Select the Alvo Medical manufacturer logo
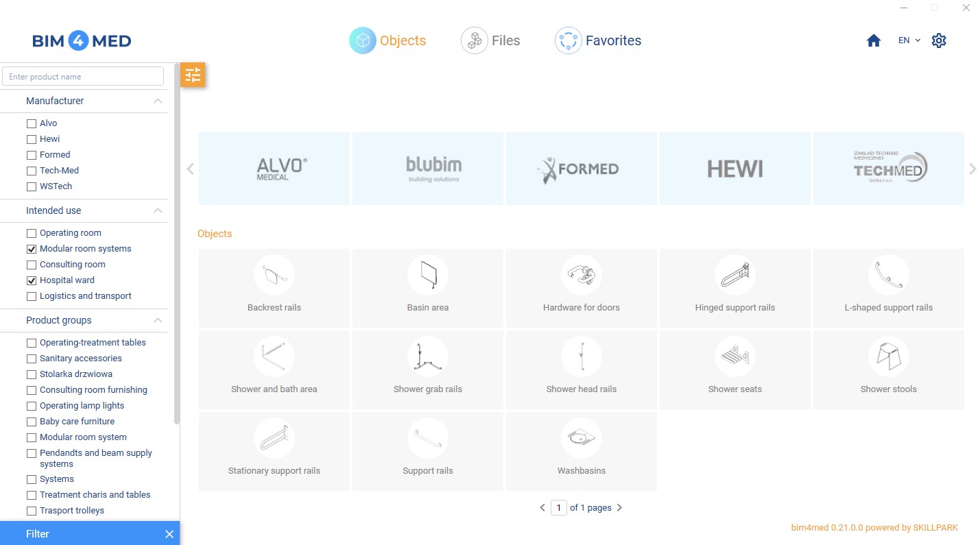The height and width of the screenshot is (545, 980). point(274,169)
